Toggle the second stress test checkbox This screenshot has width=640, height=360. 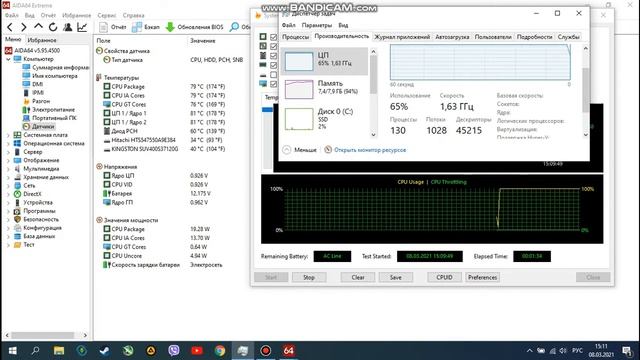coord(273,47)
